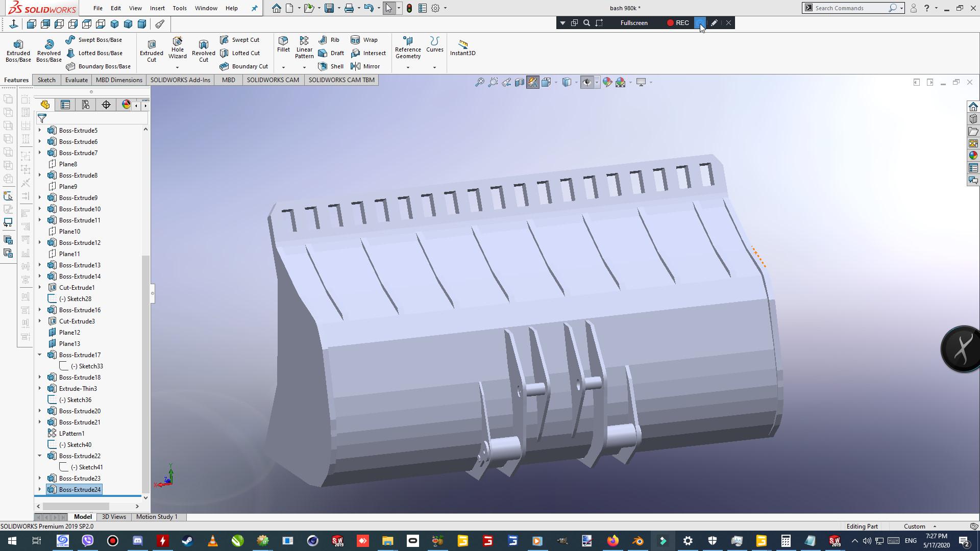Open the Motion Study 1 tab
Screen dimensions: 980x551
tap(157, 517)
